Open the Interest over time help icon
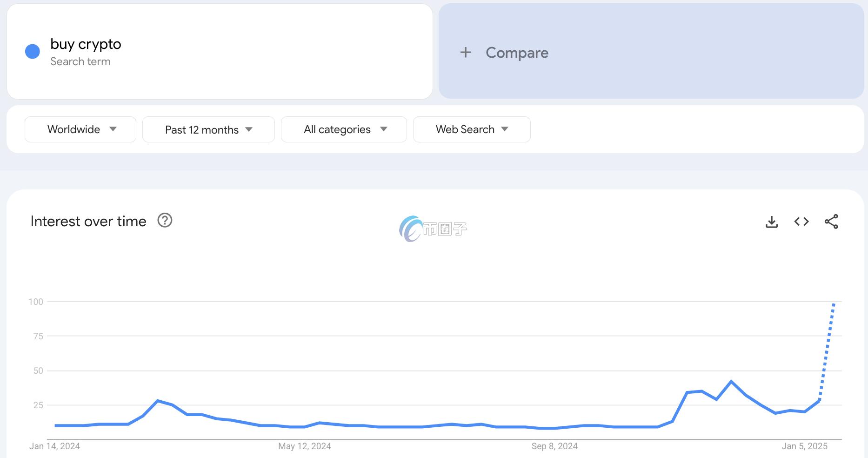This screenshot has width=868, height=458. pos(165,220)
